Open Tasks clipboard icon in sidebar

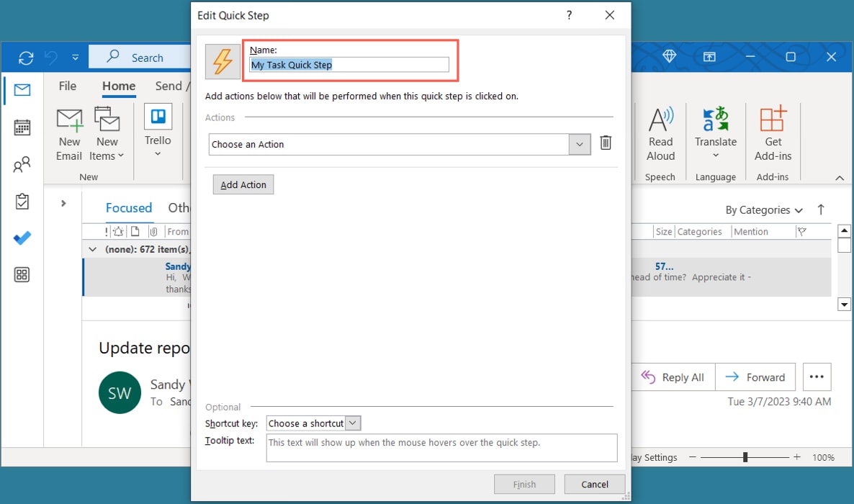pos(22,201)
